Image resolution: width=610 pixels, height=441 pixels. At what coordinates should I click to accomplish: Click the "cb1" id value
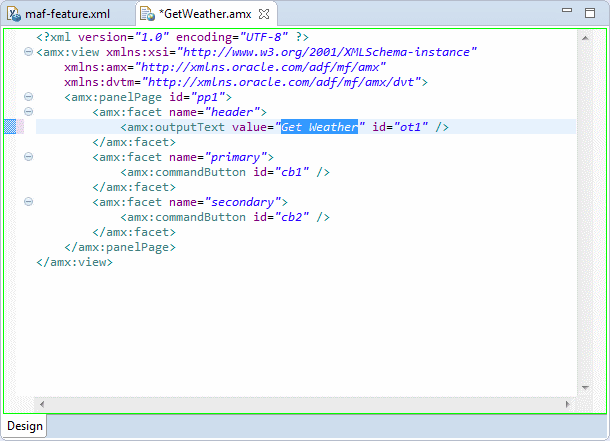[292, 172]
